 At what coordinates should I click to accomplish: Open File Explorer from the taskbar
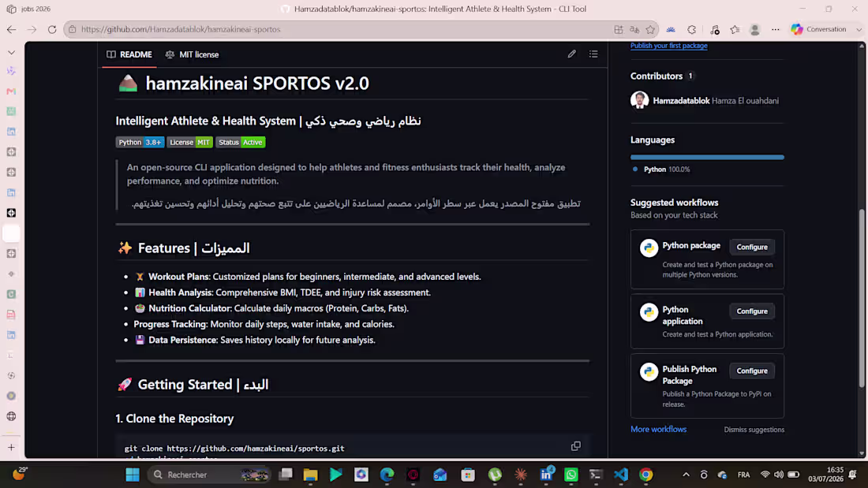point(310,475)
